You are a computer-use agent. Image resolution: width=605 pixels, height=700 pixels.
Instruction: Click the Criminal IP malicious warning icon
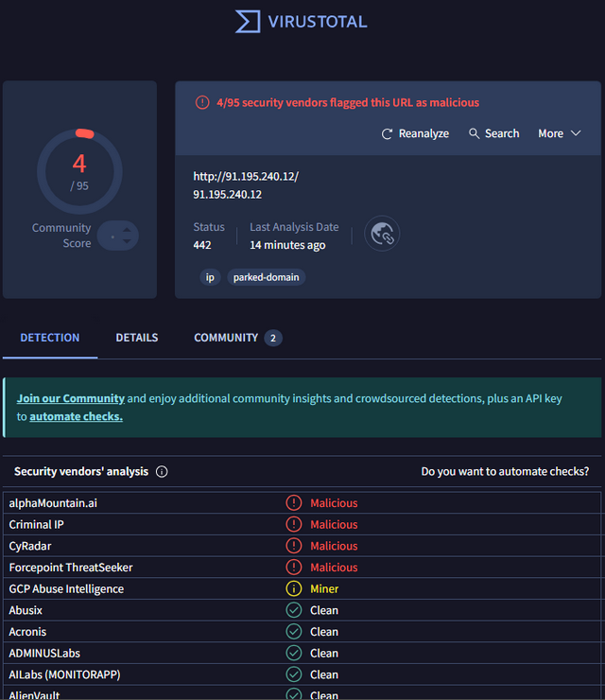click(x=294, y=524)
